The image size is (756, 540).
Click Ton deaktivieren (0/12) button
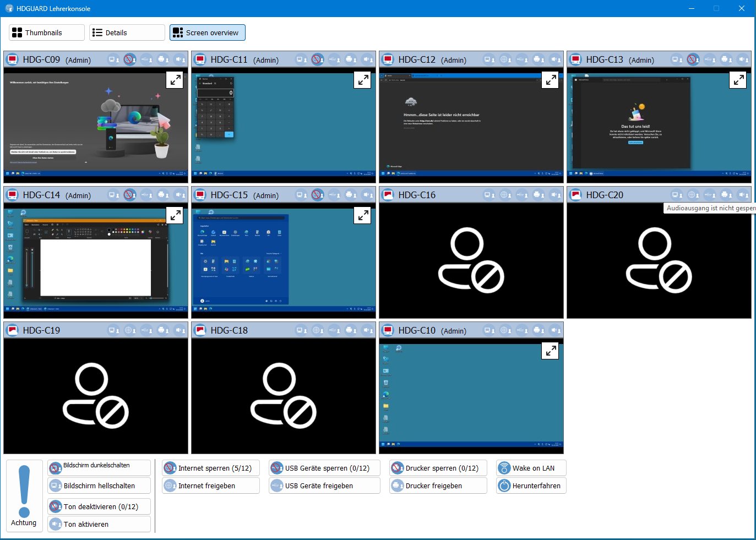[x=99, y=506]
